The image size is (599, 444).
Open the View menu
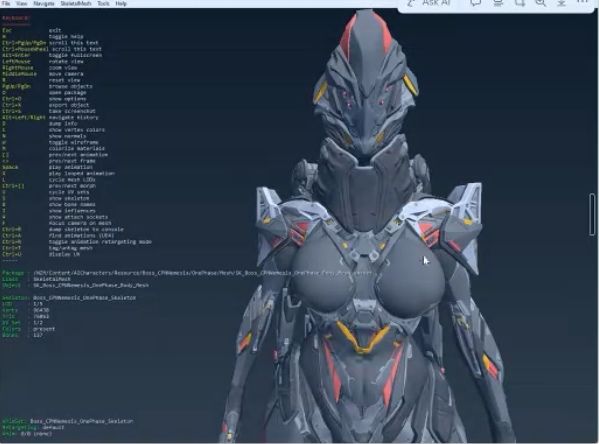click(21, 3)
